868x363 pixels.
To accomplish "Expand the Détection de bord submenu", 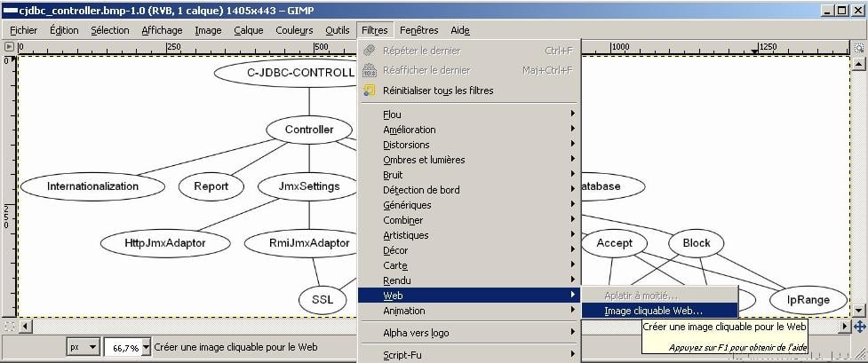I will (x=469, y=190).
